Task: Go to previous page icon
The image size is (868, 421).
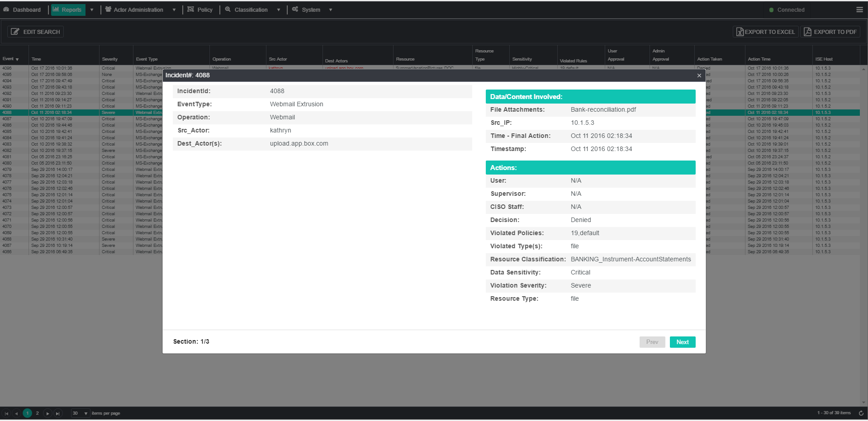Action: [16, 413]
